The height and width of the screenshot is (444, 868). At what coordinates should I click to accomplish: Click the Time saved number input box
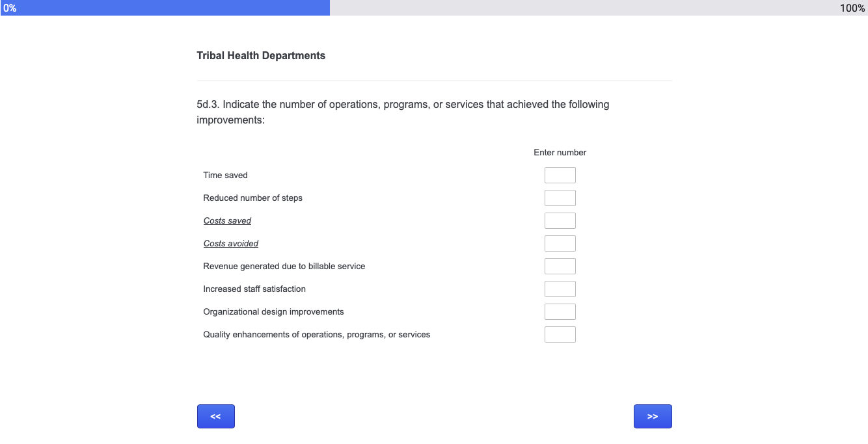pyautogui.click(x=560, y=176)
